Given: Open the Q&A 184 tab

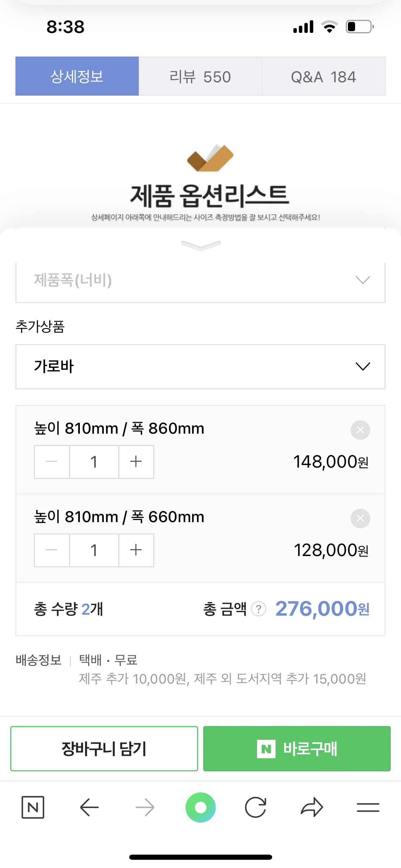Looking at the screenshot, I should (324, 76).
